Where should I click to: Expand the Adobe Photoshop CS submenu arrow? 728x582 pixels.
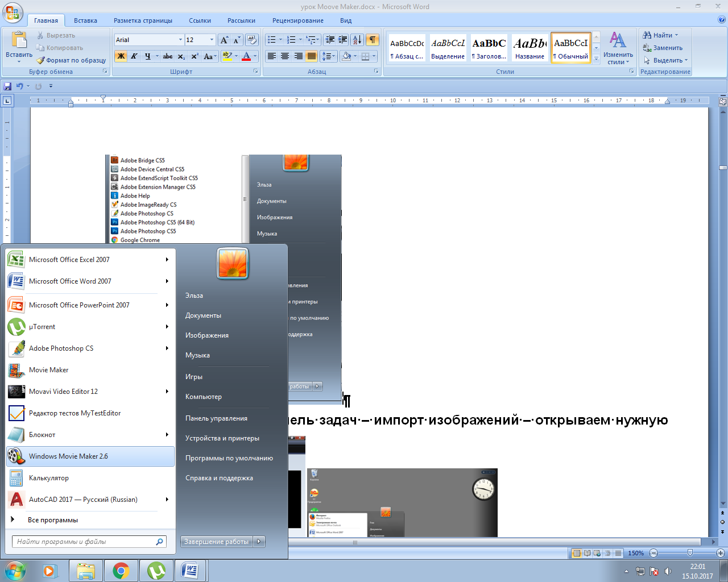[x=167, y=348]
